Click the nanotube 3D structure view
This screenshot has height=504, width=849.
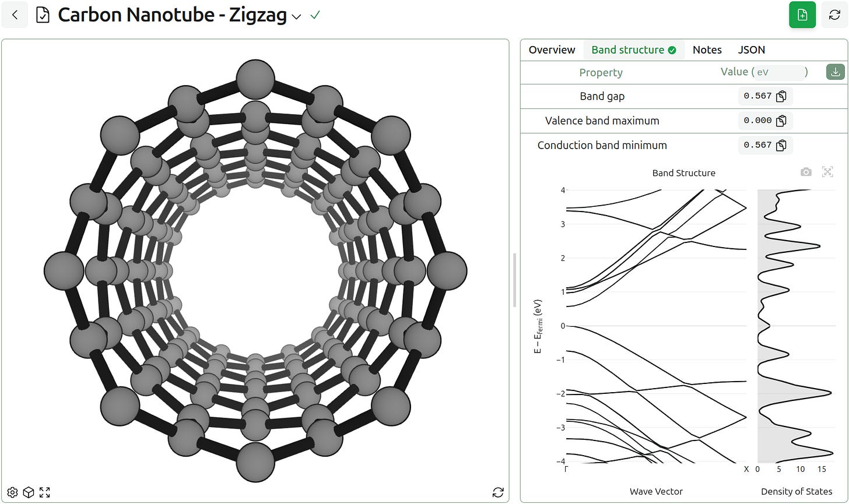tap(255, 270)
